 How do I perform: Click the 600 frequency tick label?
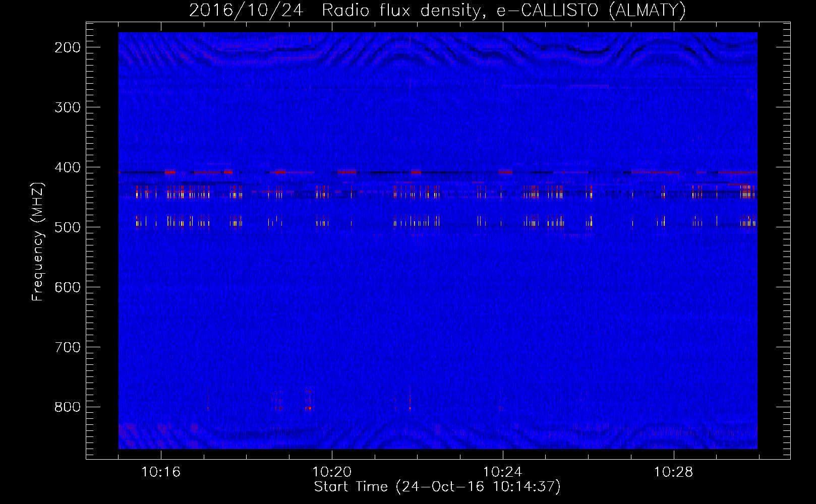[68, 287]
